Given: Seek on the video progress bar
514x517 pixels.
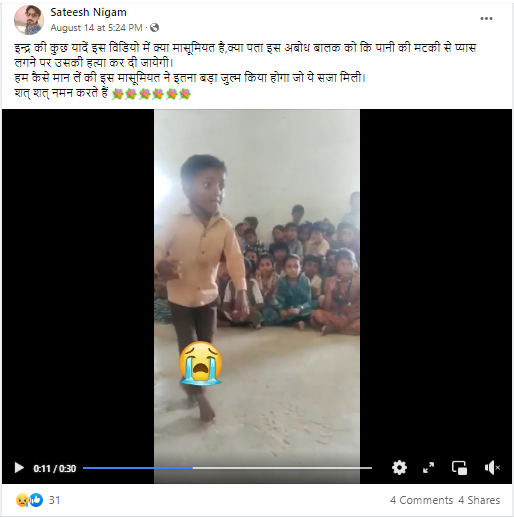Looking at the screenshot, I should (227, 468).
